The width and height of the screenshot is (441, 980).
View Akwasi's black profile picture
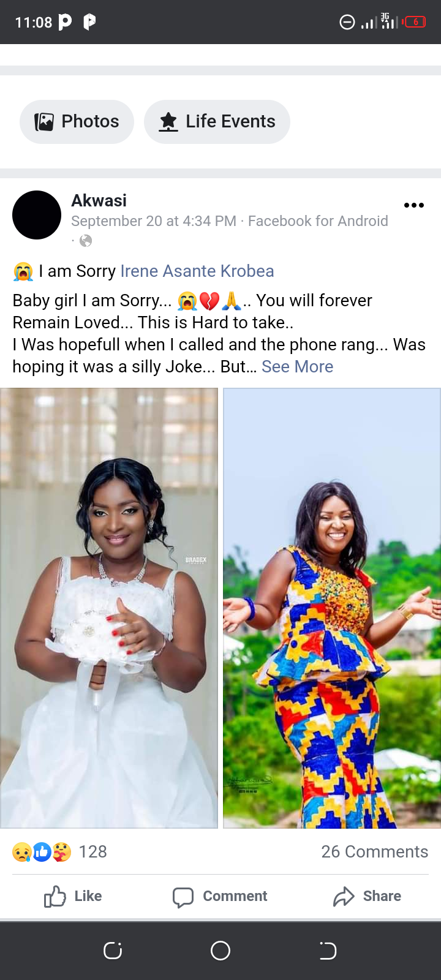pos(37,215)
